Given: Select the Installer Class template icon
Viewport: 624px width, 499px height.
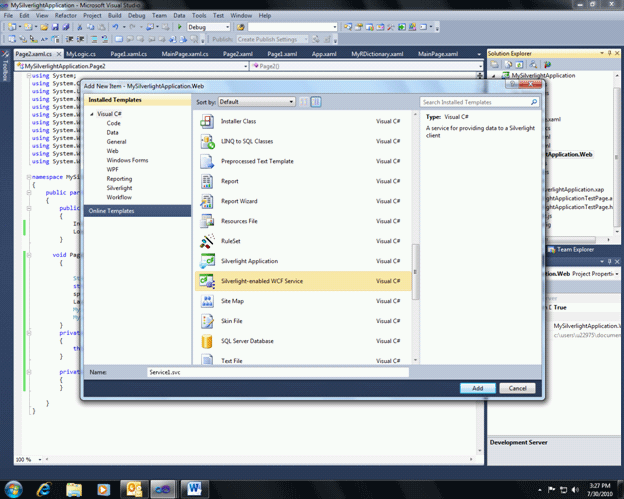Looking at the screenshot, I should (207, 121).
